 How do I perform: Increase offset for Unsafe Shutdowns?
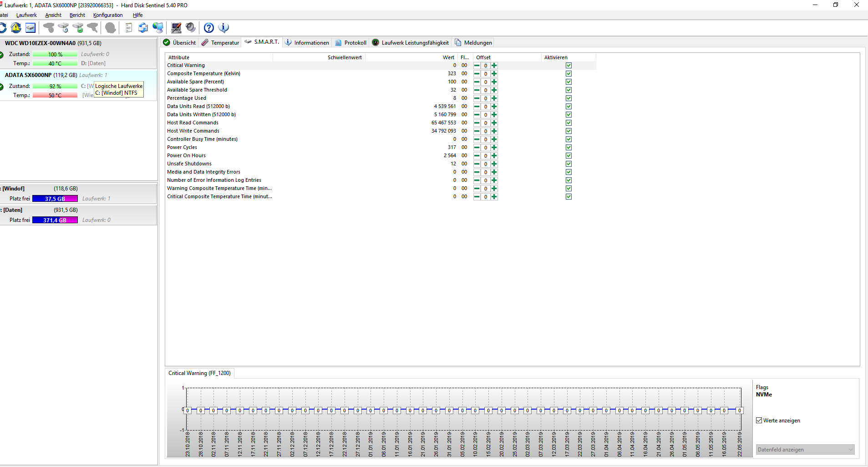(494, 164)
